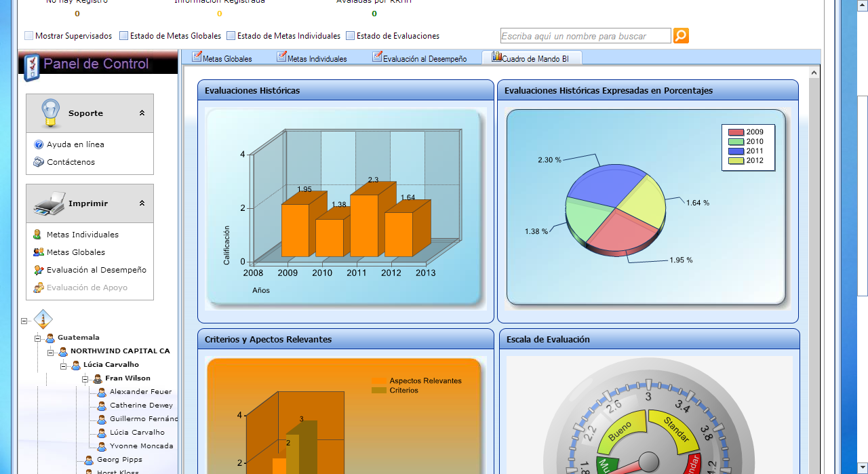868x474 pixels.
Task: Click the Criterios legend swatch
Action: (379, 391)
